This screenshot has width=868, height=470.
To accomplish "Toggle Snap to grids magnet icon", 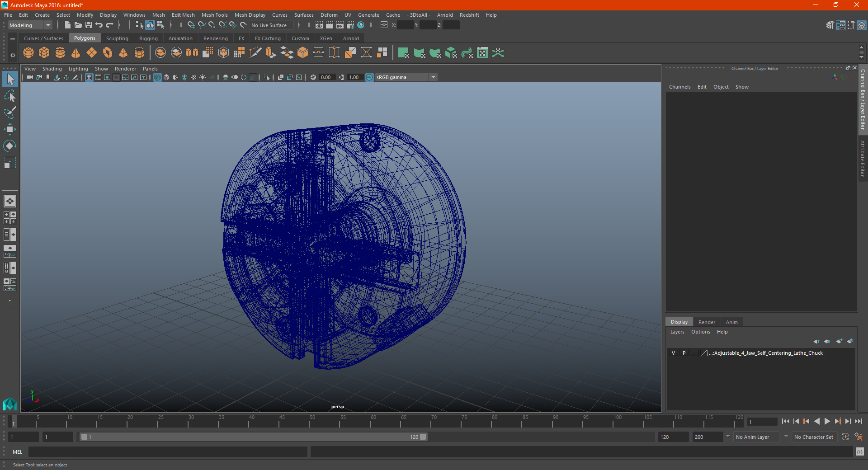I will click(x=191, y=25).
